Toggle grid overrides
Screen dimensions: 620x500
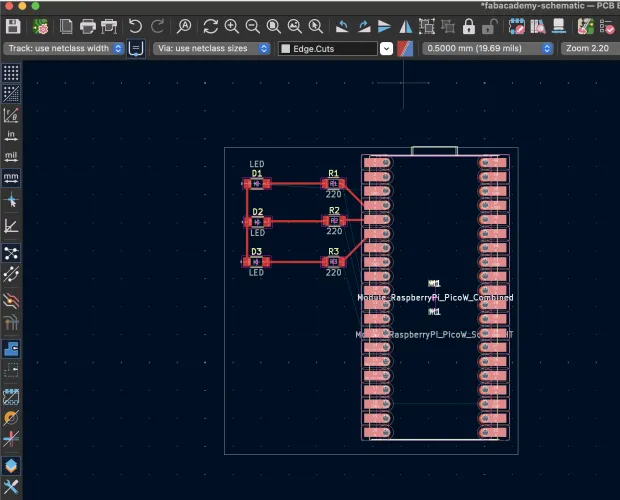point(11,94)
